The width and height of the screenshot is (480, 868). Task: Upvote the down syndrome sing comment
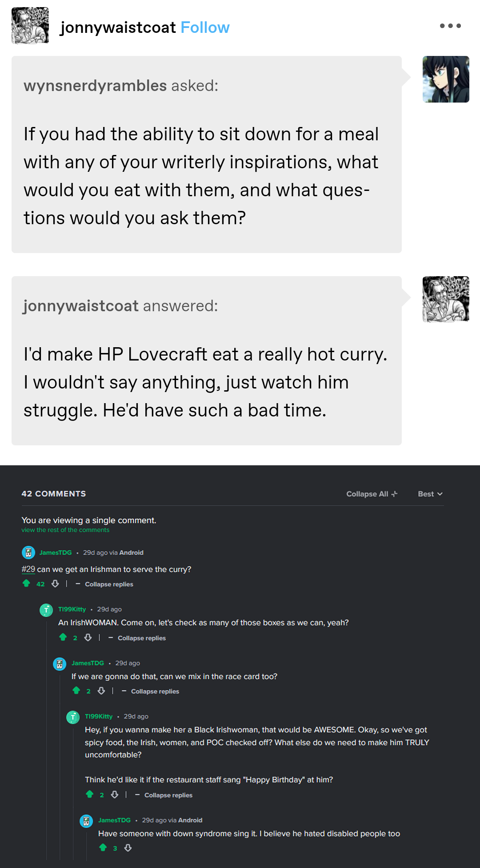(x=103, y=848)
